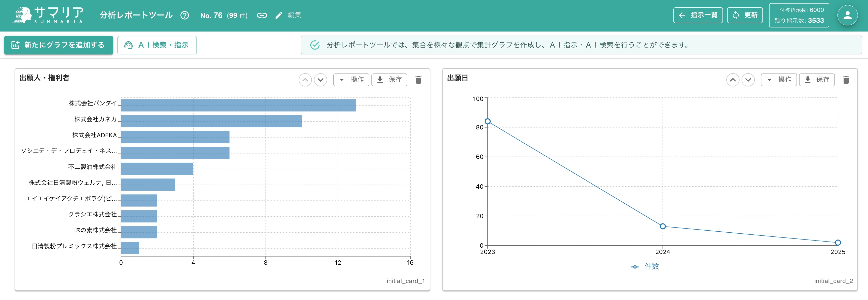868x300 pixels.
Task: Open the help question mark icon
Action: pos(185,15)
